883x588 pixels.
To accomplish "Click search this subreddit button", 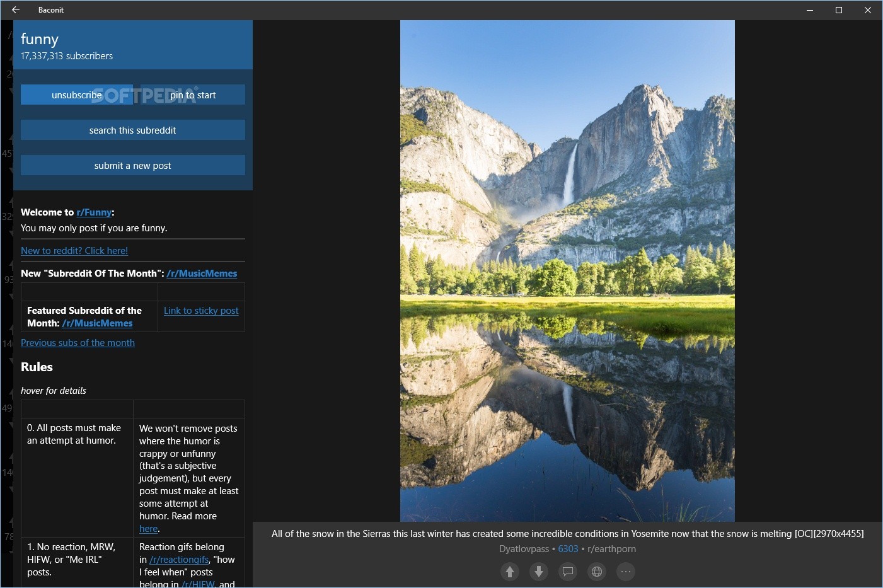I will 133,130.
